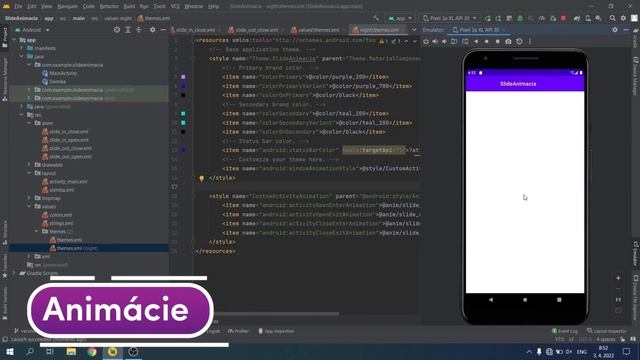Select opened file target icon in Project panel
Viewport: 640px width, 360px height.
[117, 30]
